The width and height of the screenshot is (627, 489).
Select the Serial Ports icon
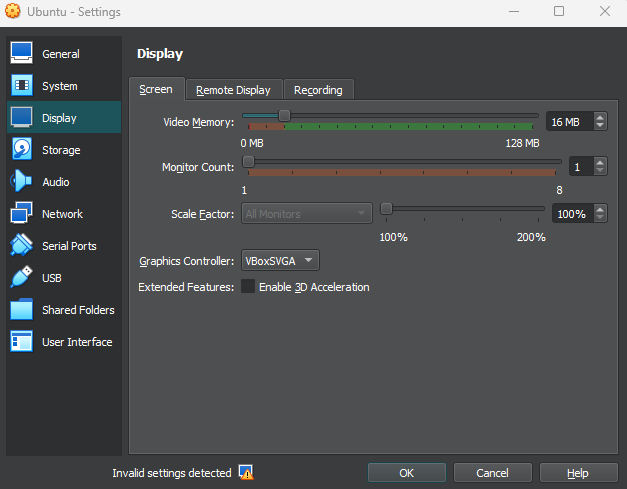click(x=22, y=246)
